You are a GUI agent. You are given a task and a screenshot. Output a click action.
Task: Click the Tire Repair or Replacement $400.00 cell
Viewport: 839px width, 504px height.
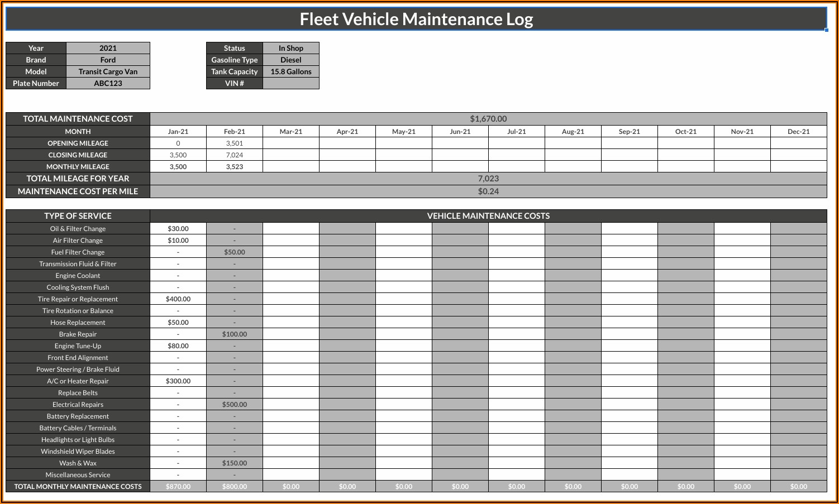pos(178,299)
